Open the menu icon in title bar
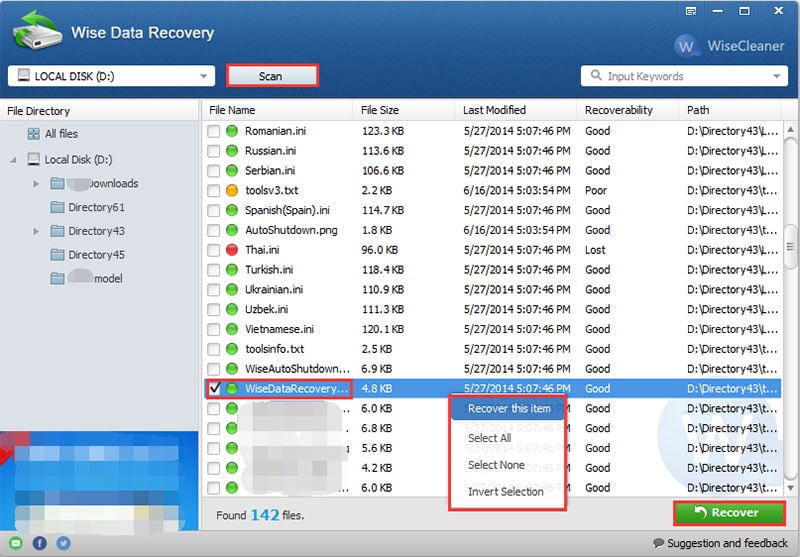 tap(691, 11)
